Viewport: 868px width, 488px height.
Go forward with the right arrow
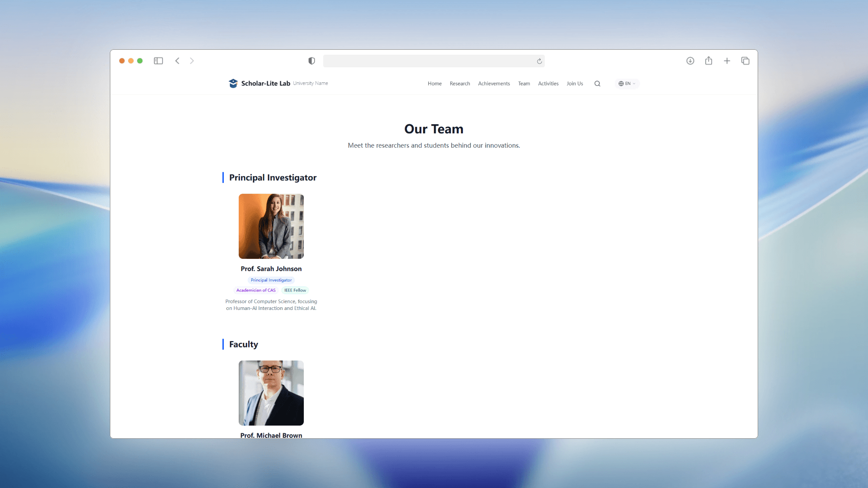[192, 61]
